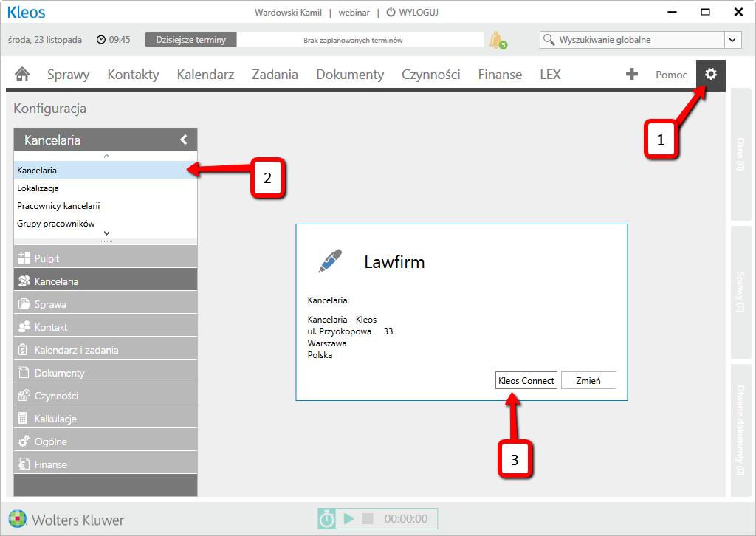Select Pracownicy kancelarii in the list

click(106, 206)
